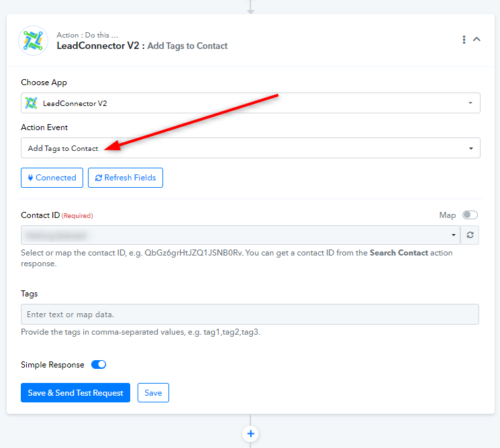This screenshot has height=448, width=500.
Task: Click Save & Send Test Request
Action: tap(76, 392)
